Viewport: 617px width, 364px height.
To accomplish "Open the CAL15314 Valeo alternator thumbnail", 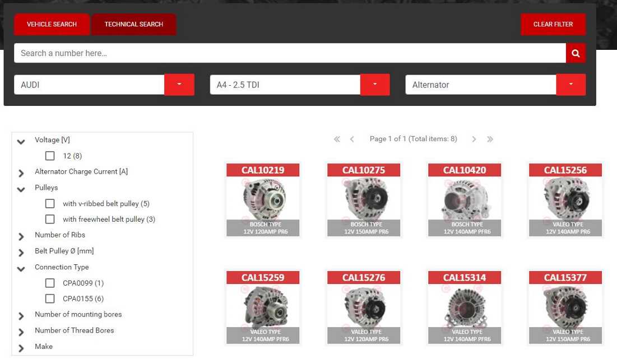I will click(465, 306).
